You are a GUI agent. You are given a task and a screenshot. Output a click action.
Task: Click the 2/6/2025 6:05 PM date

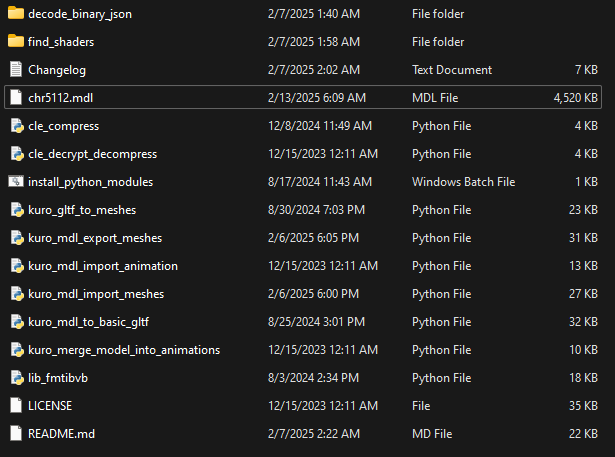tap(313, 238)
